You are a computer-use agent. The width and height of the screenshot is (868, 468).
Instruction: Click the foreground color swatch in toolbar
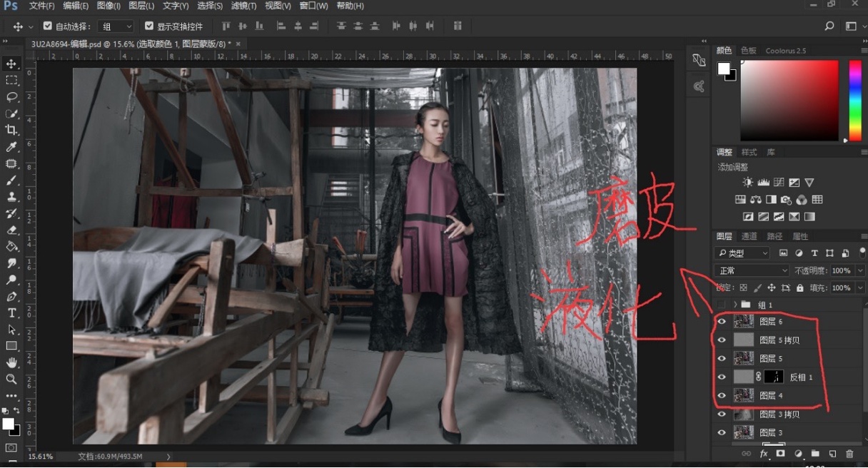pyautogui.click(x=8, y=424)
